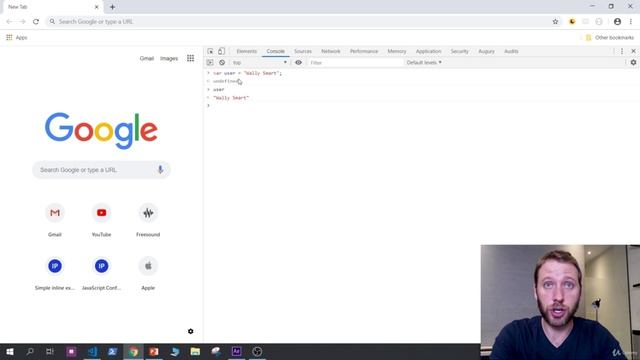
Task: Open Windows taskbar search
Action: click(30, 351)
